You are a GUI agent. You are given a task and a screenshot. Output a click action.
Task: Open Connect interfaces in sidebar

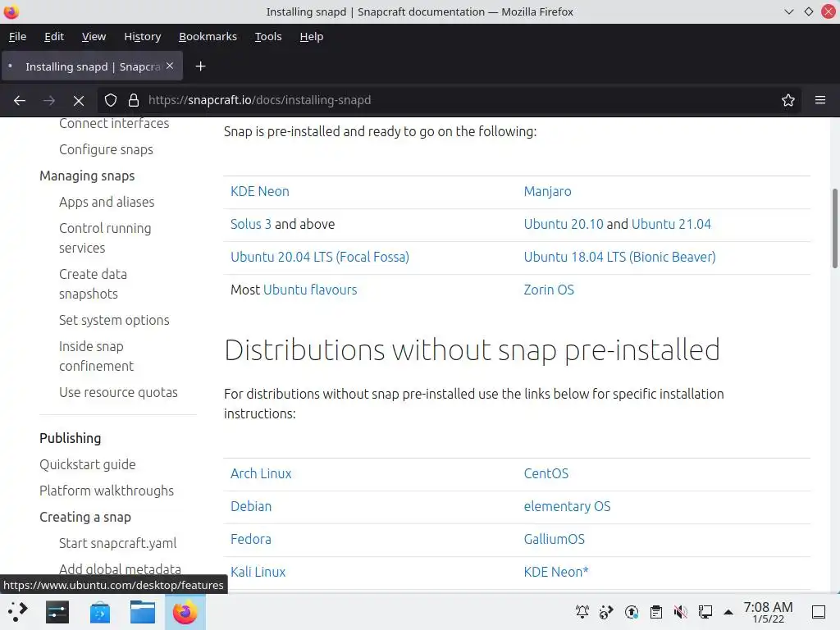click(x=114, y=123)
